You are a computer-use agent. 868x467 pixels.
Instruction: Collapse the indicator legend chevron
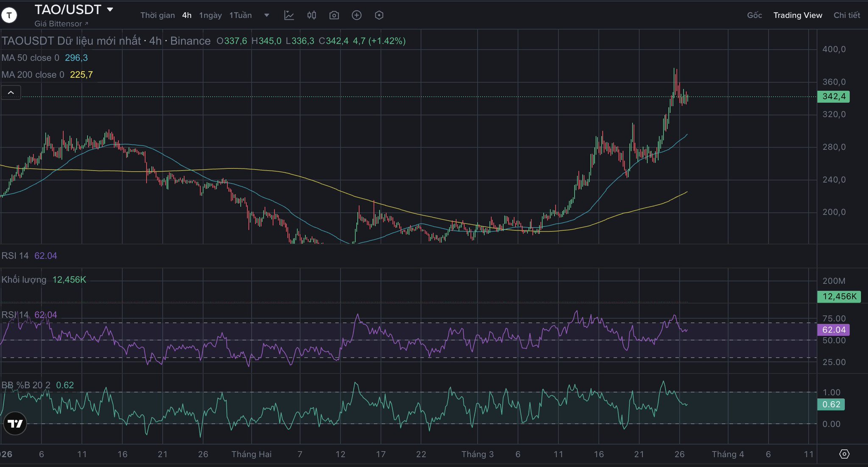(x=11, y=92)
